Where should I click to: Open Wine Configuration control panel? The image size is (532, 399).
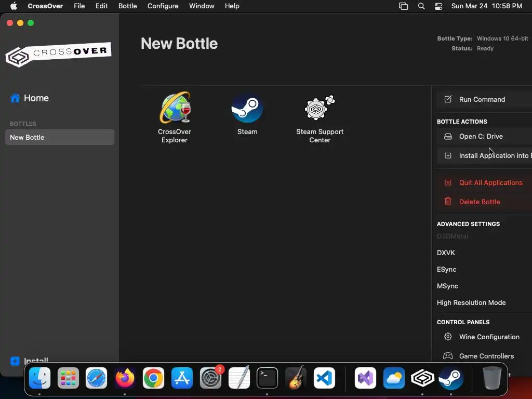(484, 337)
